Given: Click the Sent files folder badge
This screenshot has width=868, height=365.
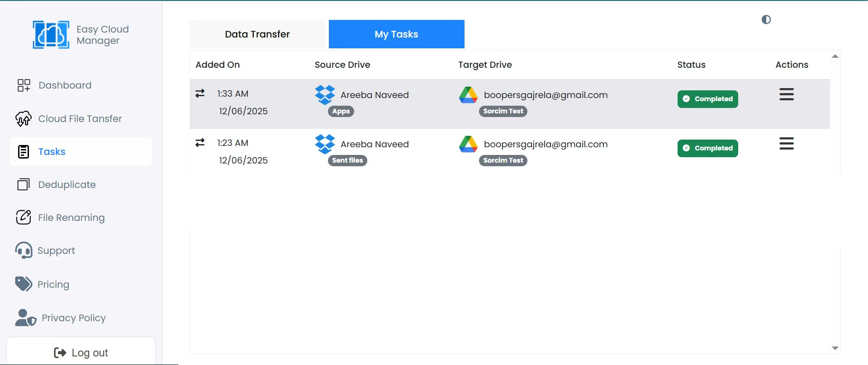Looking at the screenshot, I should click(x=347, y=160).
